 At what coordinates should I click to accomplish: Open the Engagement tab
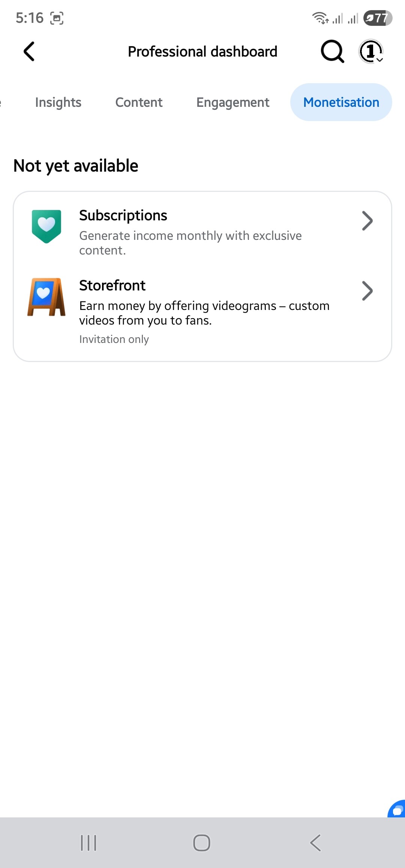click(233, 102)
